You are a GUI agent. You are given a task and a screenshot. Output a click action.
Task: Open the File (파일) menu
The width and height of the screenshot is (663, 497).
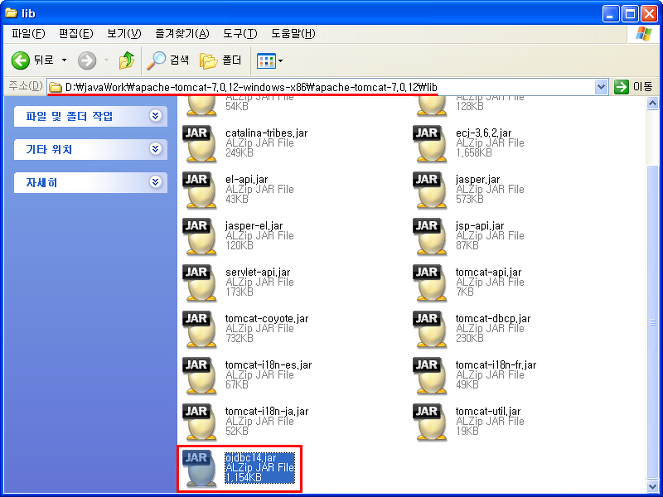point(28,33)
